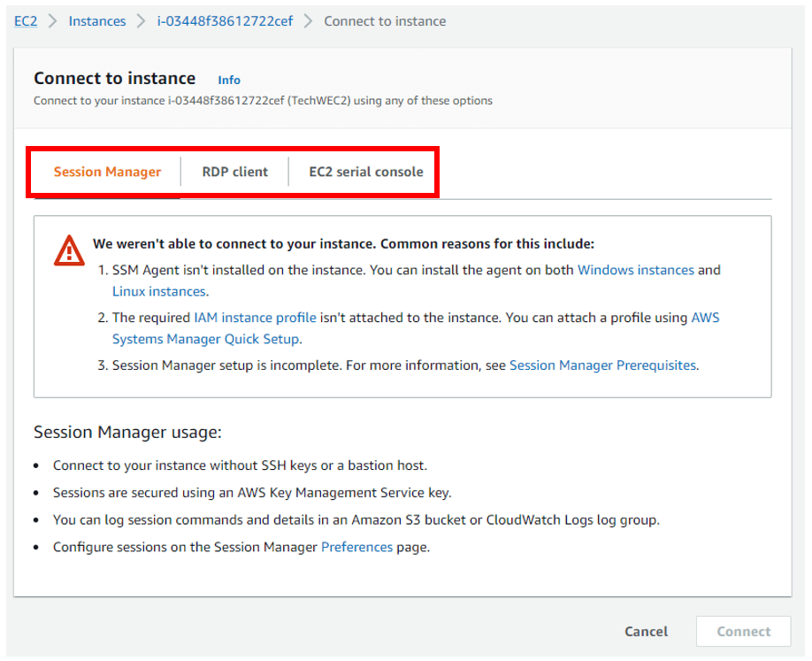Click the Connect to instance breadcrumb text
Viewport: 812px width, 661px height.
385,21
